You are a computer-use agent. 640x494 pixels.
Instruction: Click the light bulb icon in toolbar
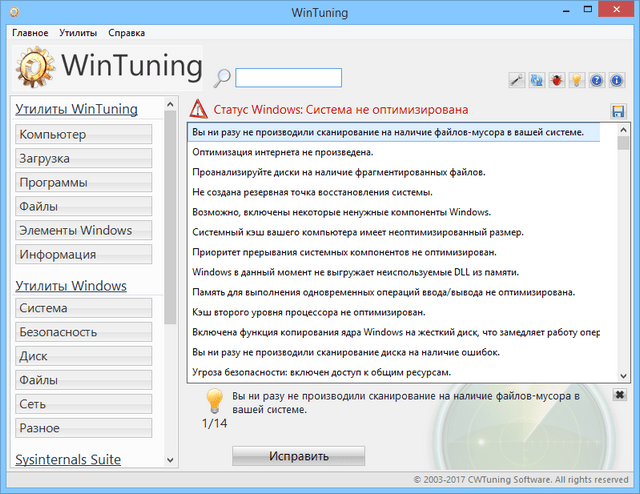tap(576, 81)
